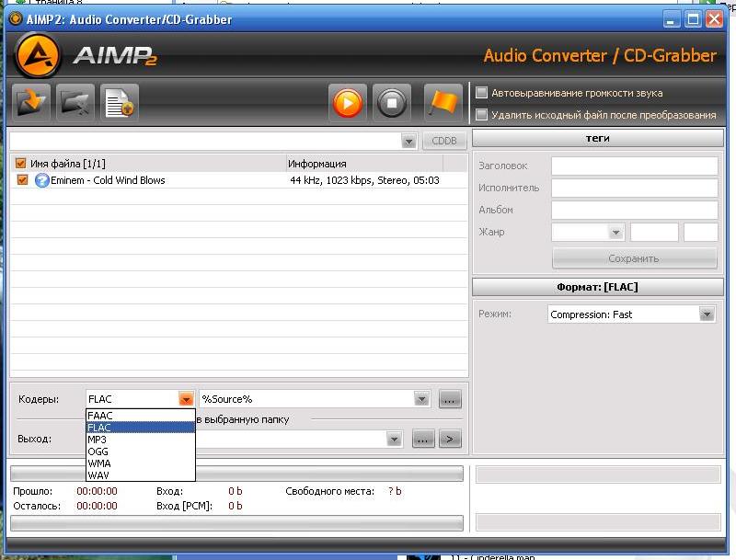This screenshot has height=560, width=736.
Task: Click the free disk space value
Action: [x=395, y=491]
